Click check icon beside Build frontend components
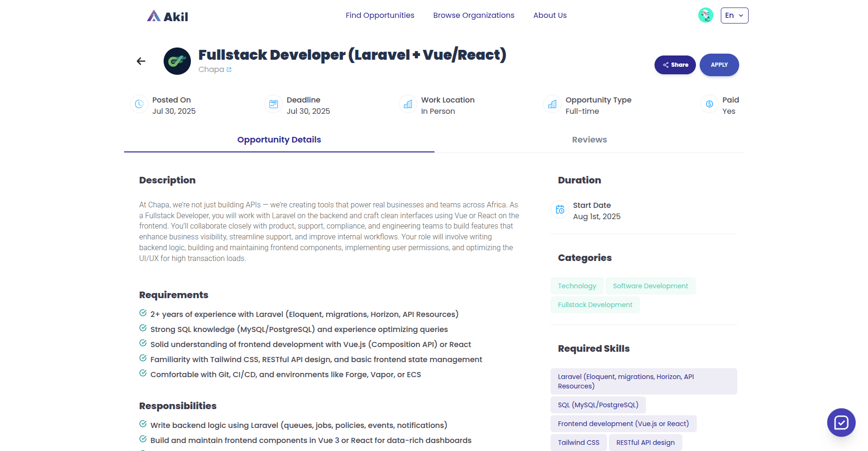The image size is (868, 451). click(x=143, y=439)
